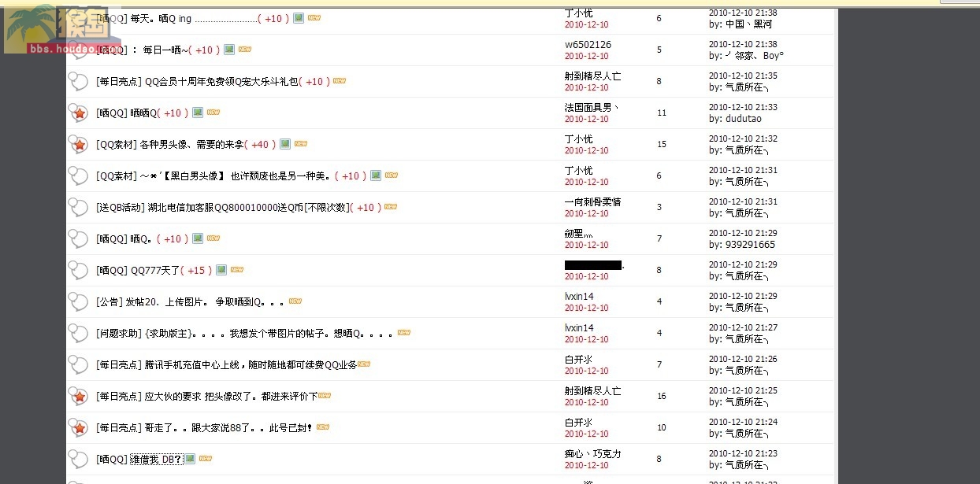Screen dimensions: 980x484
Task: Filter by the [问题求助] category tag
Action: pyautogui.click(x=120, y=333)
